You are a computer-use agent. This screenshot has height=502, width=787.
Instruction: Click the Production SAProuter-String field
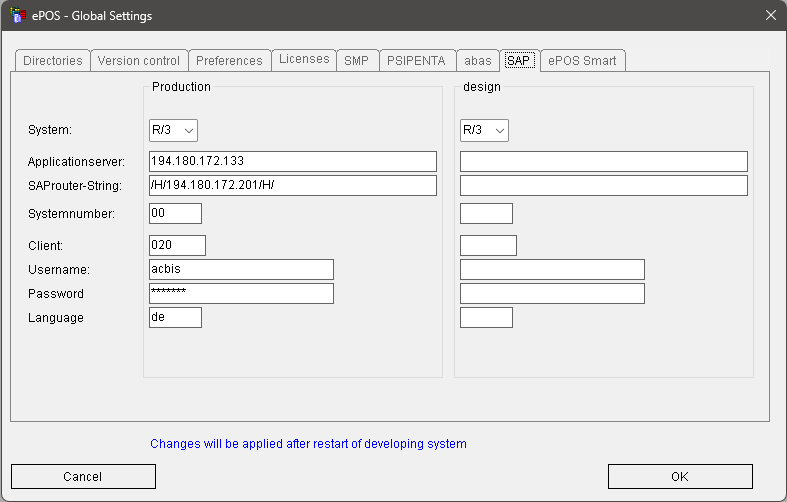tap(292, 186)
